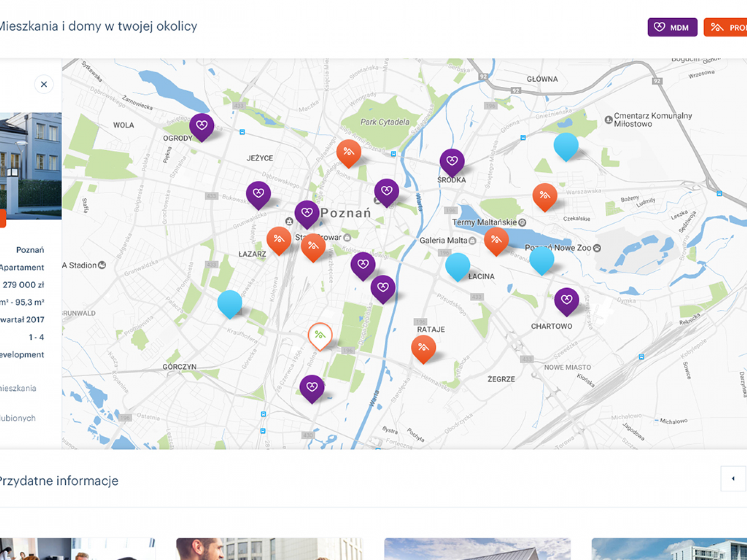Toggle the purple MDM filter button

pyautogui.click(x=672, y=27)
